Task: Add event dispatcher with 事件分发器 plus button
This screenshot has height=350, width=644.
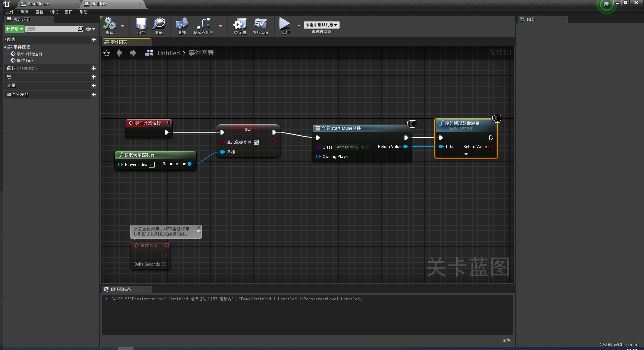Action: tap(94, 95)
